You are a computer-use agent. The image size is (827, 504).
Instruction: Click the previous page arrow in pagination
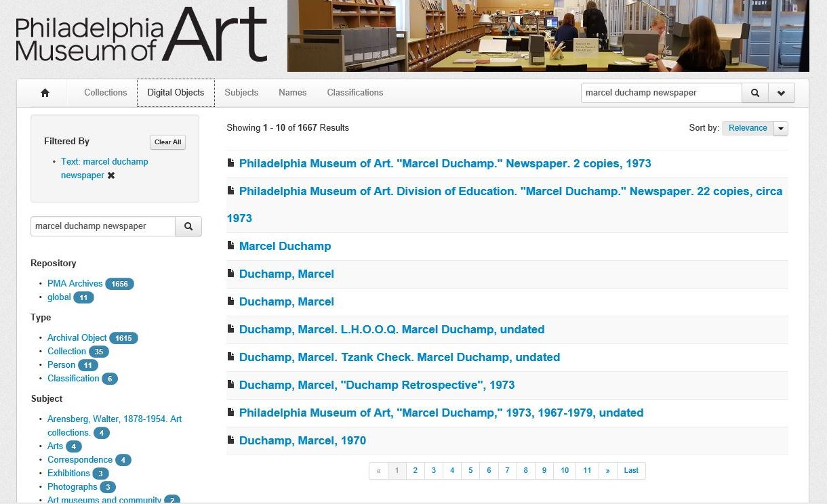click(378, 471)
